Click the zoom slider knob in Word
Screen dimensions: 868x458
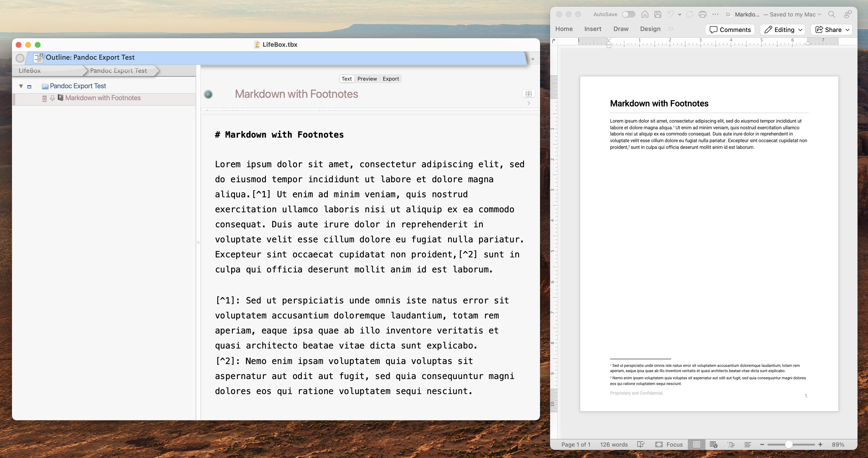click(788, 444)
